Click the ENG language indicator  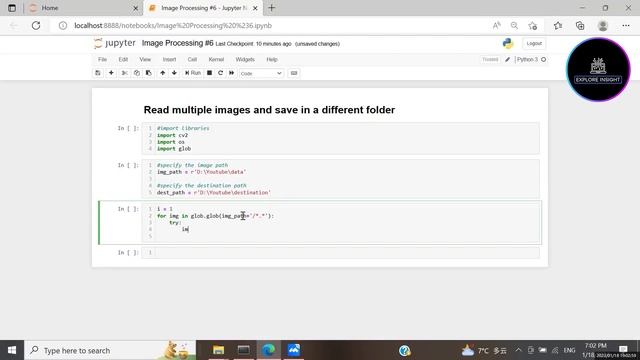click(x=569, y=350)
